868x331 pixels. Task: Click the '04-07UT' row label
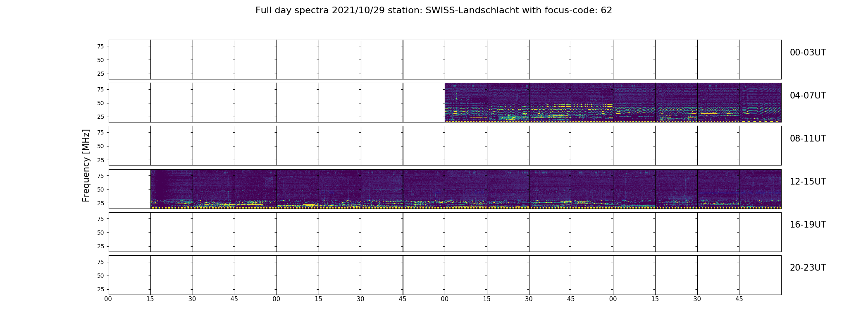point(808,96)
